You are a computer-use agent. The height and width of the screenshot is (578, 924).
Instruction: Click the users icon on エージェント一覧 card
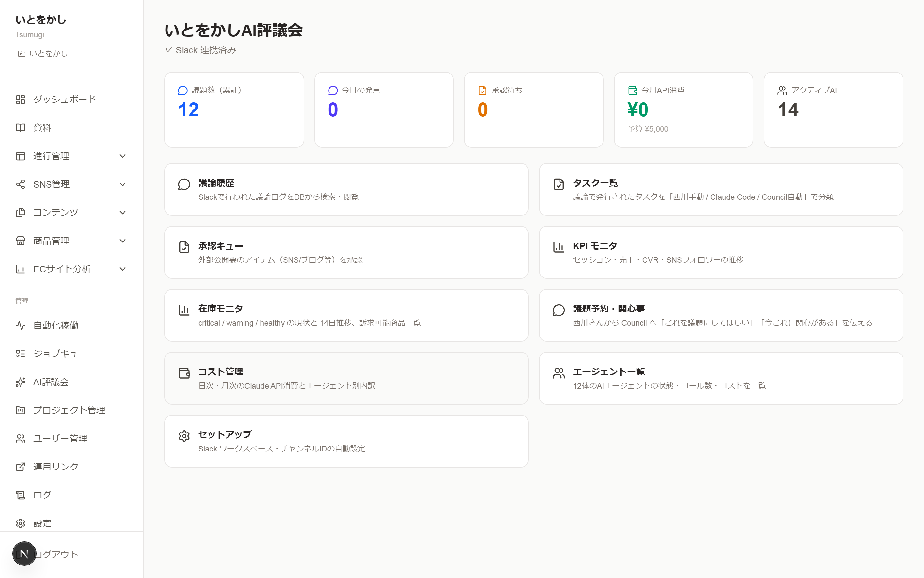click(x=559, y=373)
